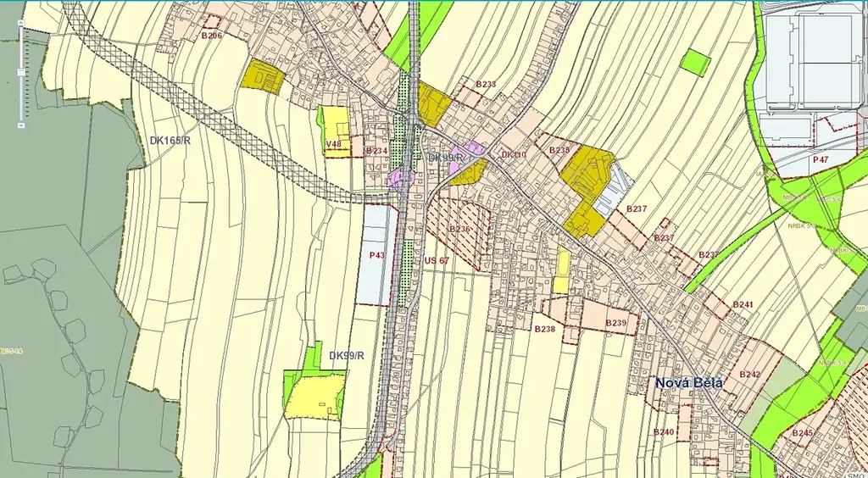
Task: Select the B239 parcel label
Action: coord(616,323)
